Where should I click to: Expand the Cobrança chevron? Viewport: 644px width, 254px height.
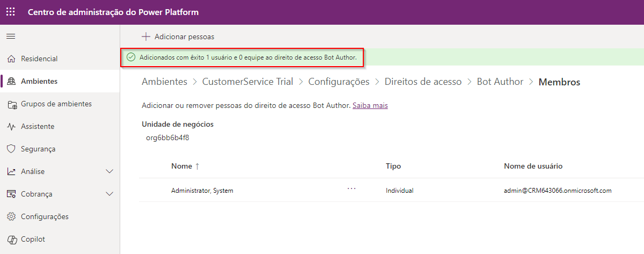click(109, 194)
